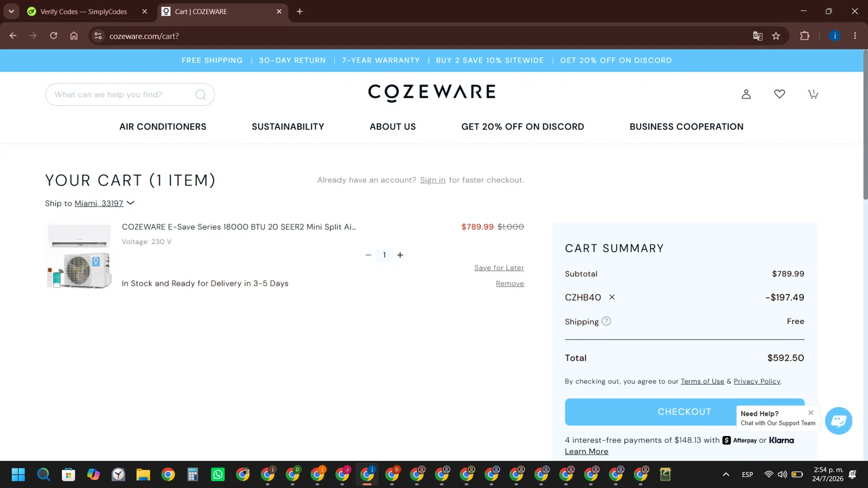Click the quantity field showing 1

[384, 255]
